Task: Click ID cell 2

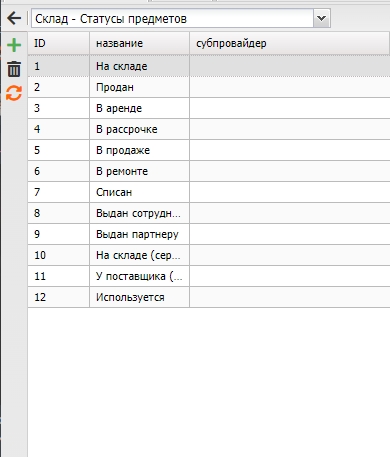Action: click(59, 87)
